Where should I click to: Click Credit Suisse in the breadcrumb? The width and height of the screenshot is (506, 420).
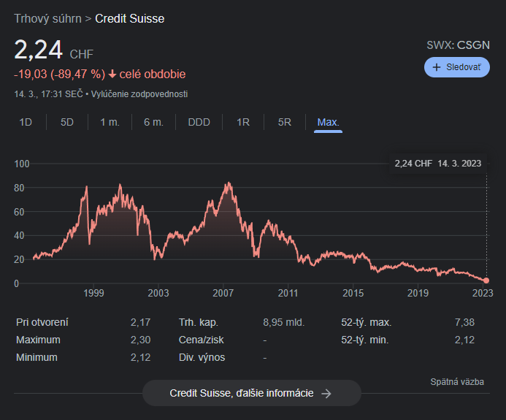[130, 18]
